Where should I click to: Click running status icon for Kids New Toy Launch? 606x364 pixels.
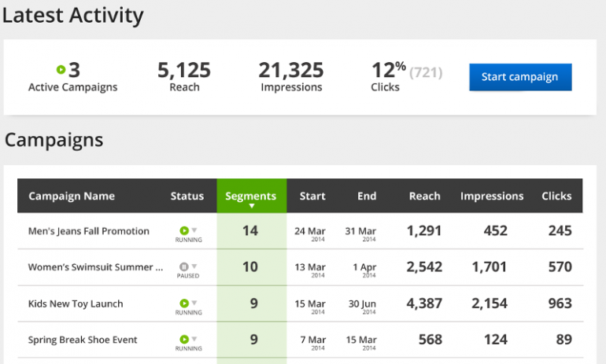coord(184,303)
